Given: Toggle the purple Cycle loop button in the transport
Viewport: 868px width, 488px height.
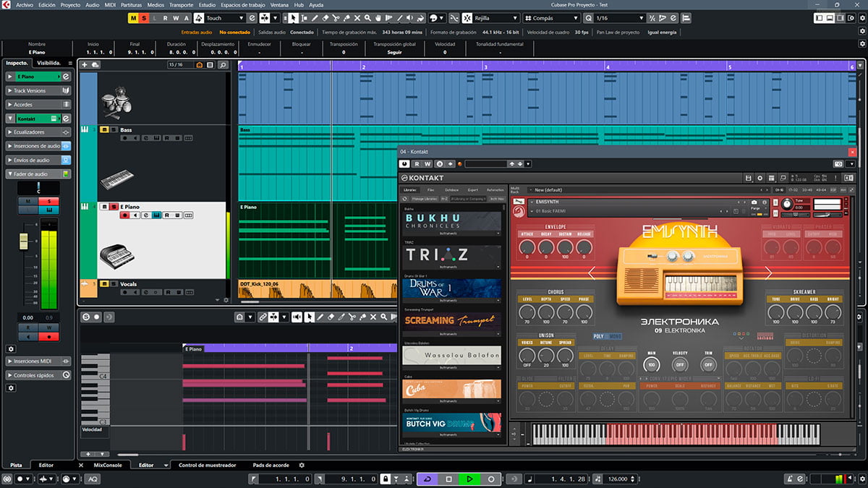Looking at the screenshot, I should (428, 479).
